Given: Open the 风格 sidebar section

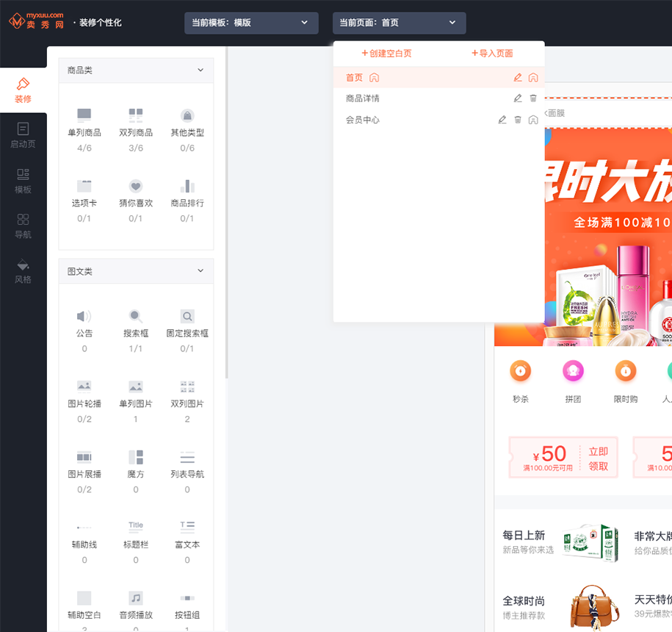Looking at the screenshot, I should click(24, 271).
